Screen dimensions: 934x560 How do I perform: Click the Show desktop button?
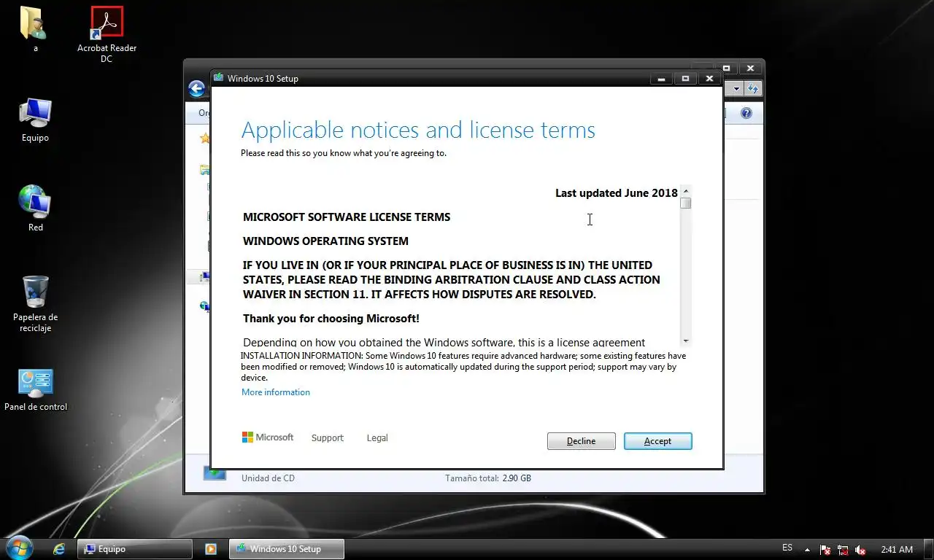[928, 549]
